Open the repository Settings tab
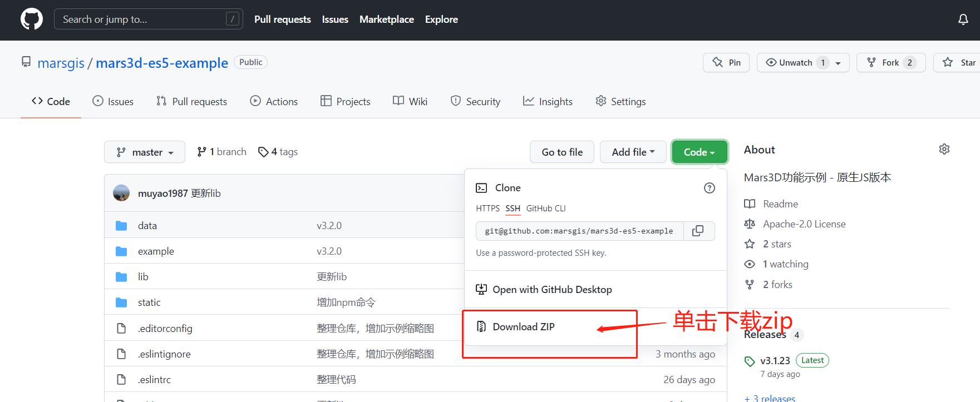The width and height of the screenshot is (980, 402). click(x=620, y=101)
